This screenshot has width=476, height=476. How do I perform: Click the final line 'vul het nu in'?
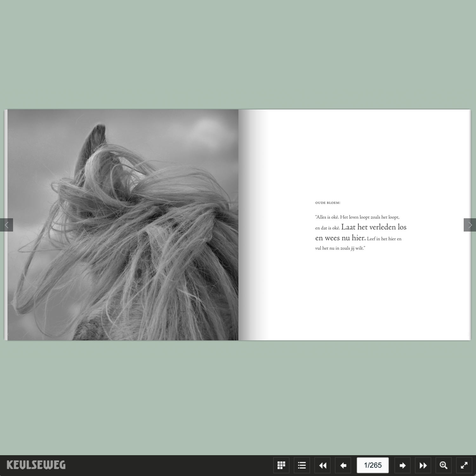(x=340, y=248)
